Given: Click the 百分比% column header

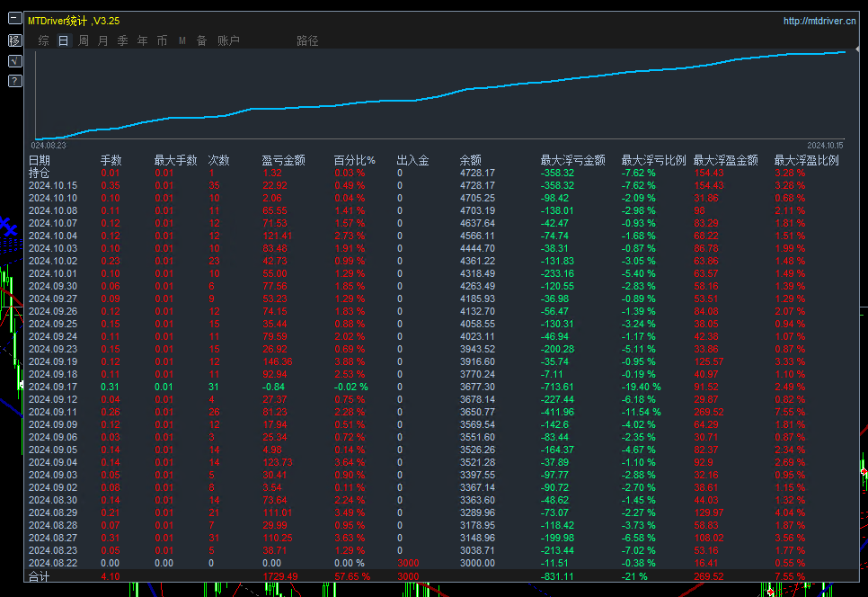Looking at the screenshot, I should [x=354, y=161].
